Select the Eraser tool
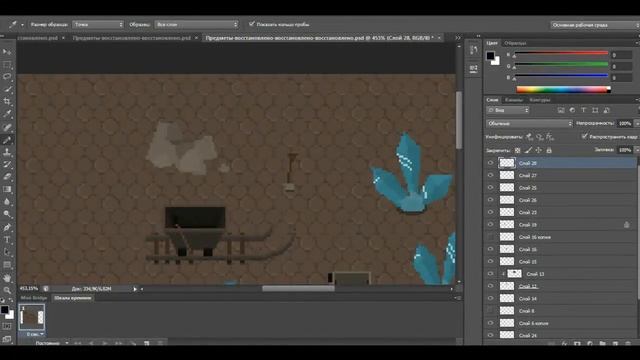Image resolution: width=640 pixels, height=360 pixels. [7, 177]
